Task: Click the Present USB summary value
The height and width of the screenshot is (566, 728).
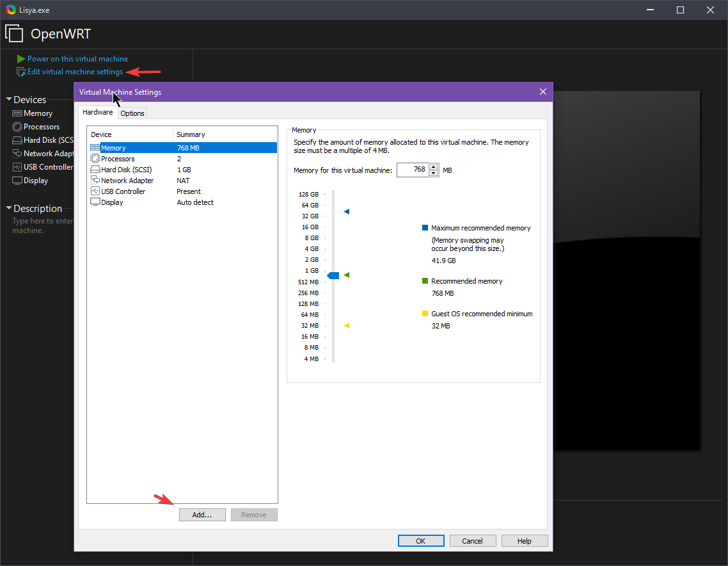Action: [189, 191]
